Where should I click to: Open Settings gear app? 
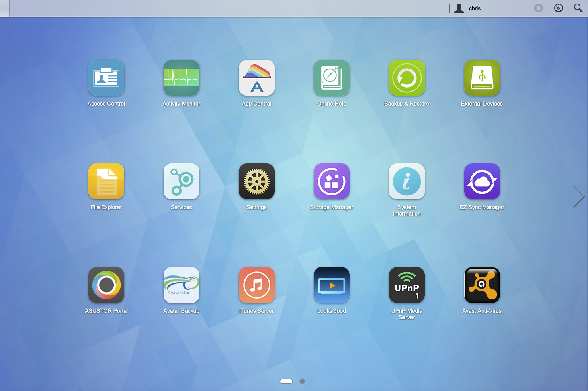click(x=257, y=182)
